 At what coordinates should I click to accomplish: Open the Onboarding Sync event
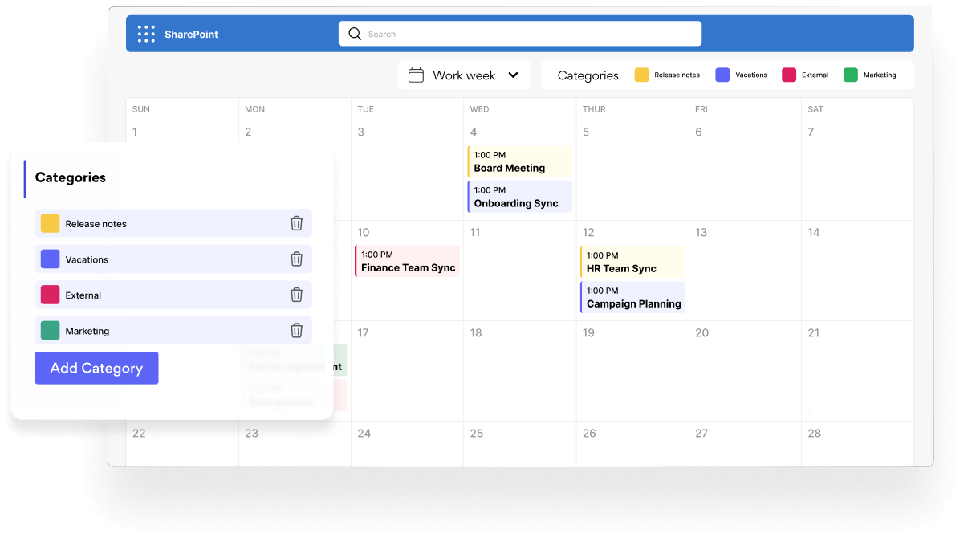pyautogui.click(x=520, y=197)
